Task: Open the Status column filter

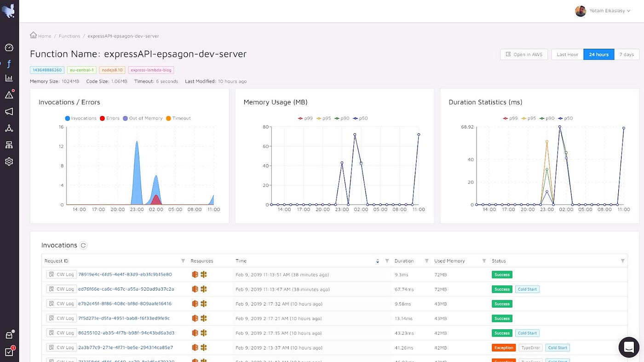Action: point(623,261)
